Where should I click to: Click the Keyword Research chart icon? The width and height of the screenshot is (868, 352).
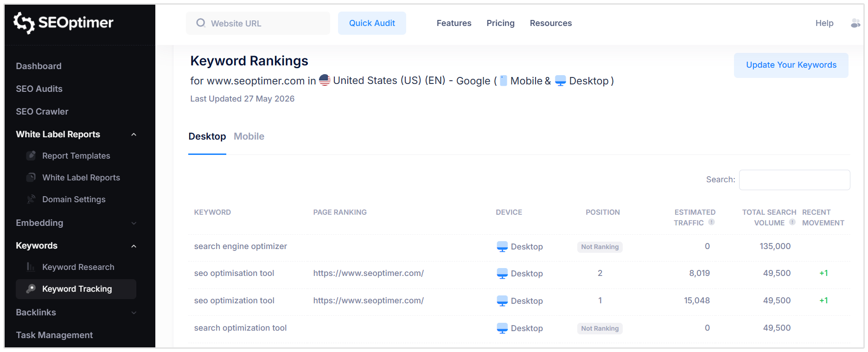click(31, 267)
